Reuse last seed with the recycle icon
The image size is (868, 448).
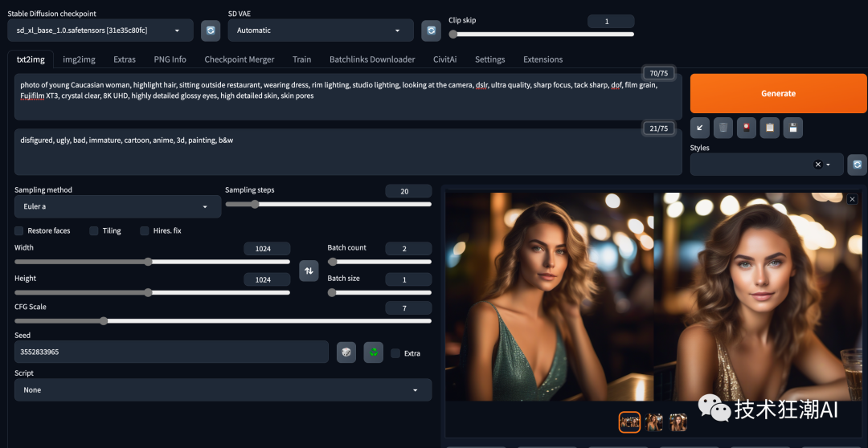tap(373, 352)
